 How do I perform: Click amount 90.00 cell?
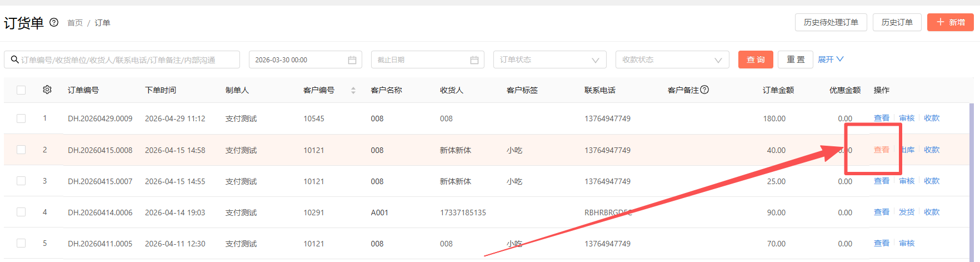pyautogui.click(x=776, y=212)
